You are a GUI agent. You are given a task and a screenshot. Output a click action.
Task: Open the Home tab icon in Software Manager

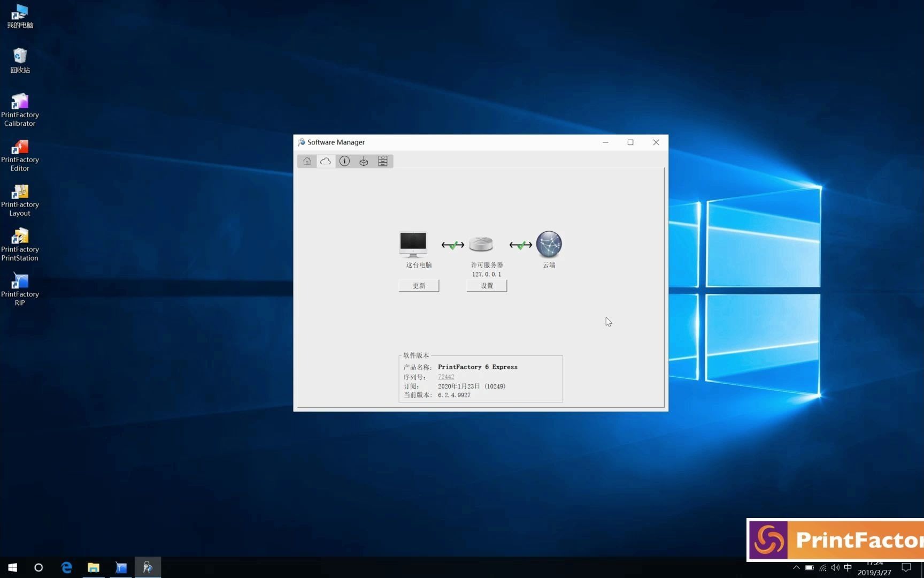tap(307, 161)
